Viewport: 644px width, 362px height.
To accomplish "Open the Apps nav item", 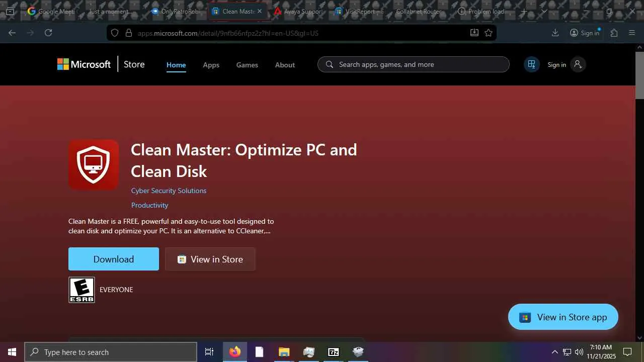I will tap(211, 65).
